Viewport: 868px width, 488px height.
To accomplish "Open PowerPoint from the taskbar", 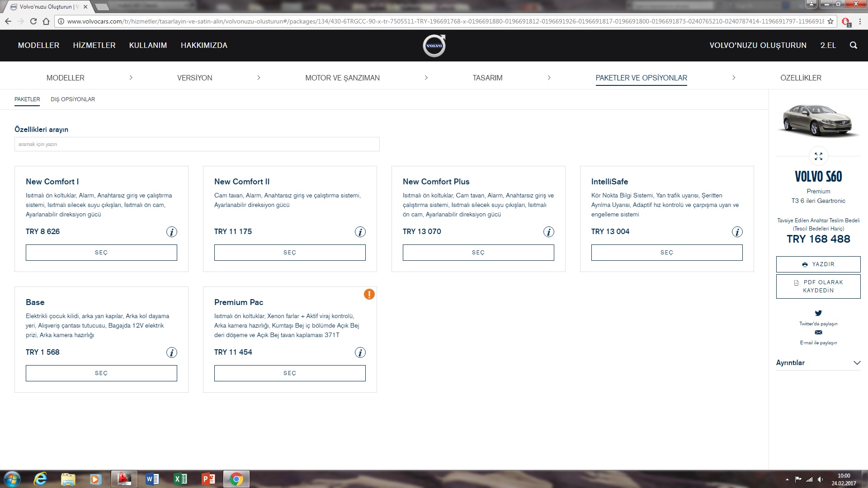I will tap(208, 479).
